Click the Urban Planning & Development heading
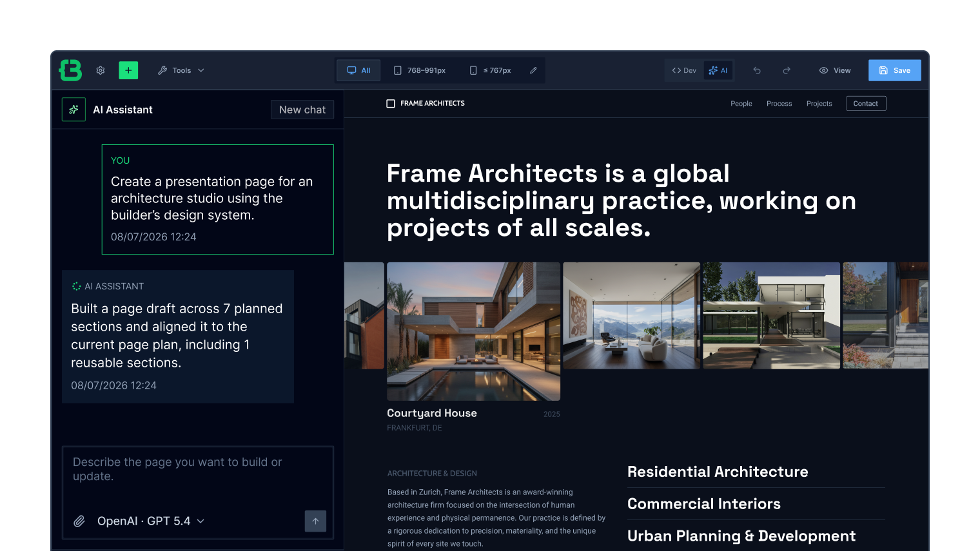 point(741,536)
